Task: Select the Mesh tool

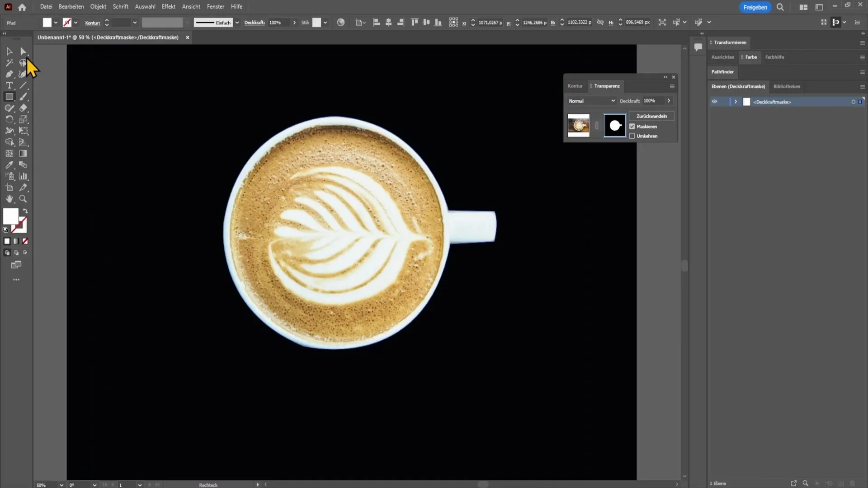Action: click(x=9, y=154)
